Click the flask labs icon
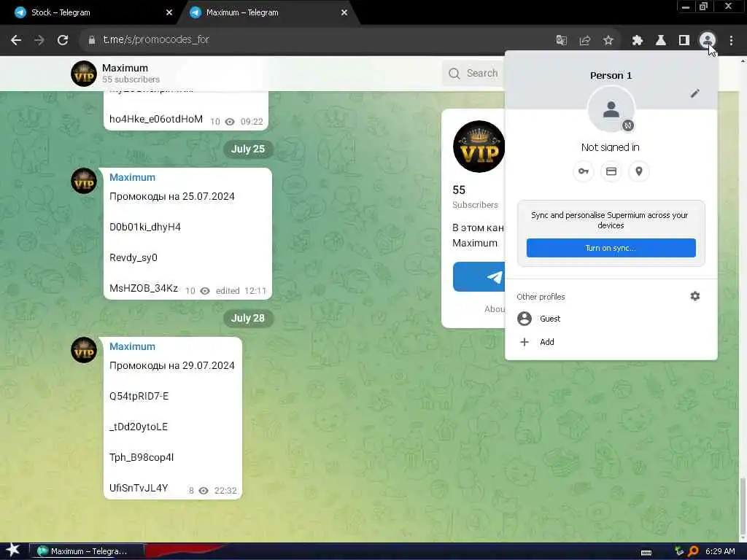The height and width of the screenshot is (560, 747). tap(660, 40)
